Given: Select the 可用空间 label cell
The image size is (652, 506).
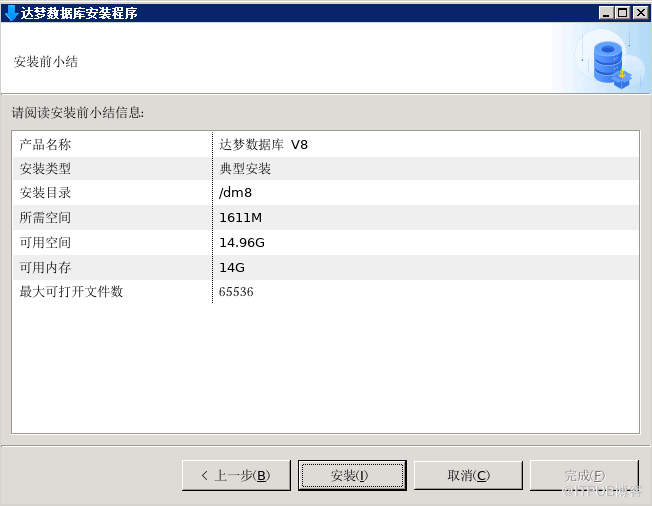Looking at the screenshot, I should 45,242.
